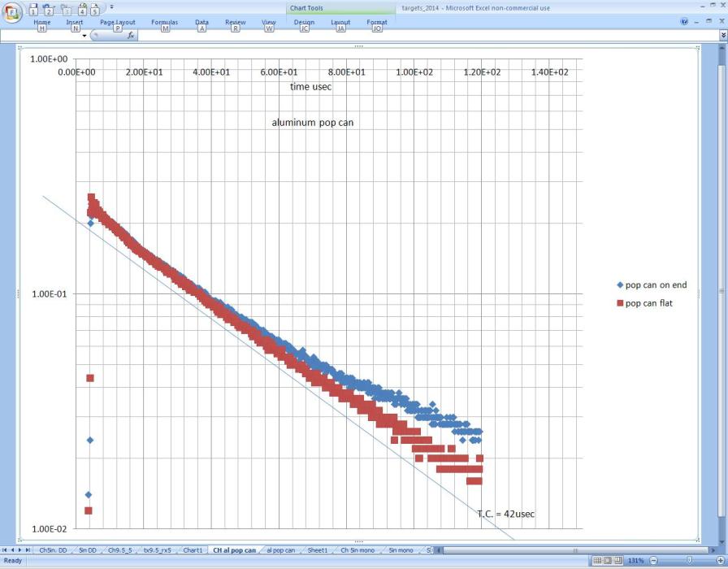Open the Home ribbon tab

coord(41,22)
